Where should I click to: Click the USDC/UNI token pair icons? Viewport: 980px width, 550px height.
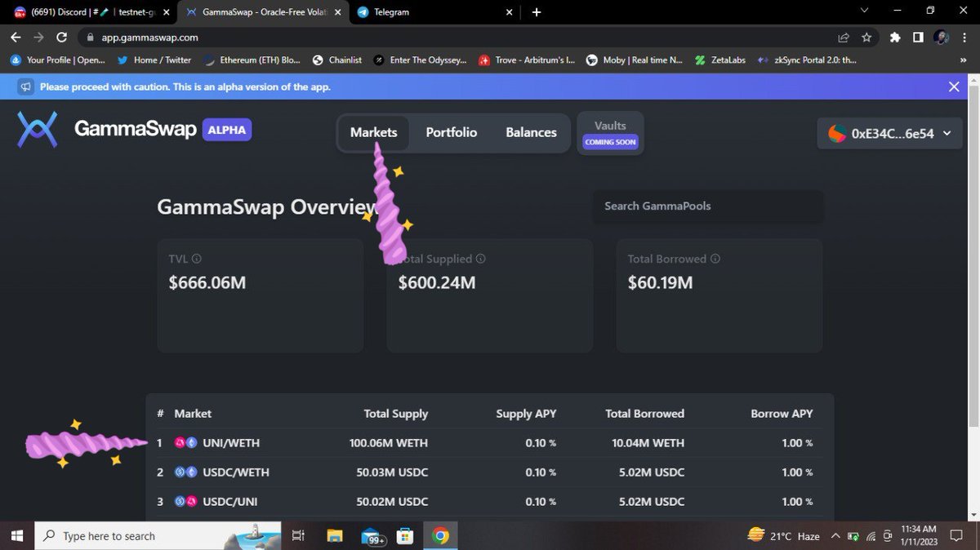(x=185, y=502)
